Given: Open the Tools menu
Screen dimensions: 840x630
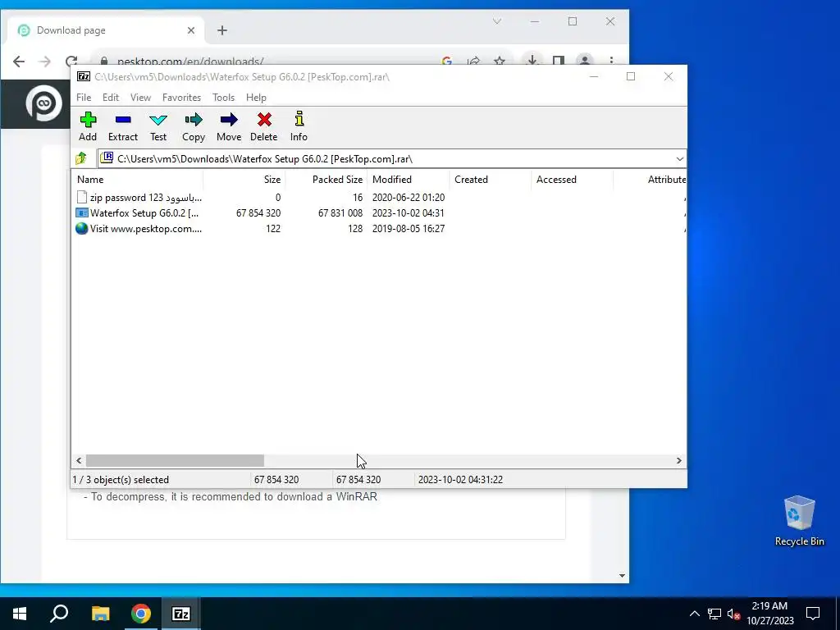Looking at the screenshot, I should 223,98.
